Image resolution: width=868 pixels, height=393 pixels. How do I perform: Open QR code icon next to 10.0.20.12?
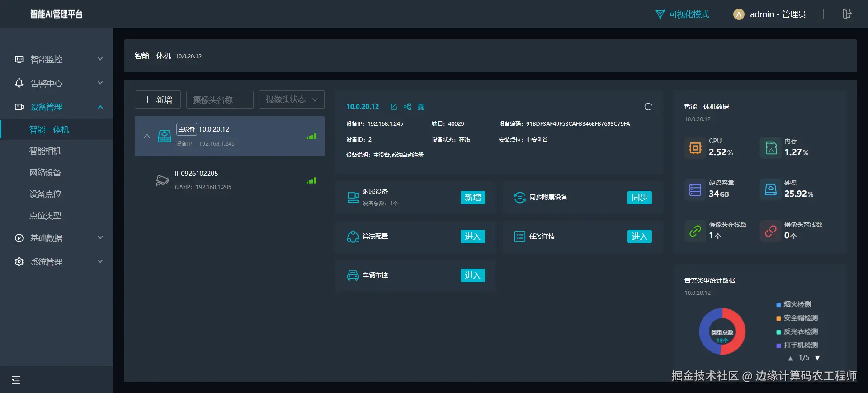pos(421,107)
